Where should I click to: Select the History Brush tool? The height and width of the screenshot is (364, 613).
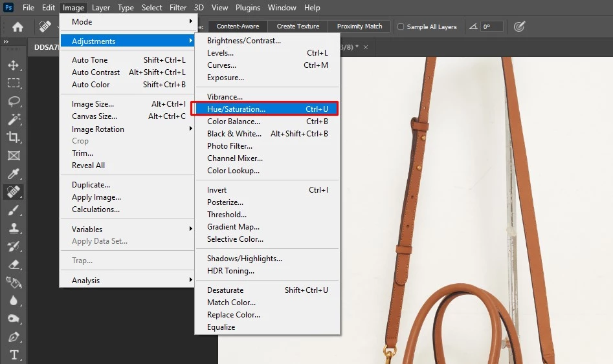click(14, 246)
